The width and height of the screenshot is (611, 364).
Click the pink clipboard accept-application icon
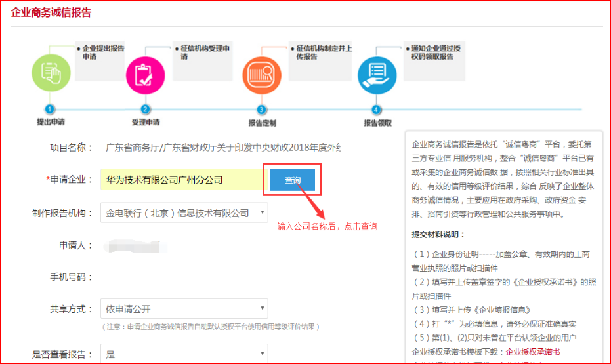pos(145,75)
